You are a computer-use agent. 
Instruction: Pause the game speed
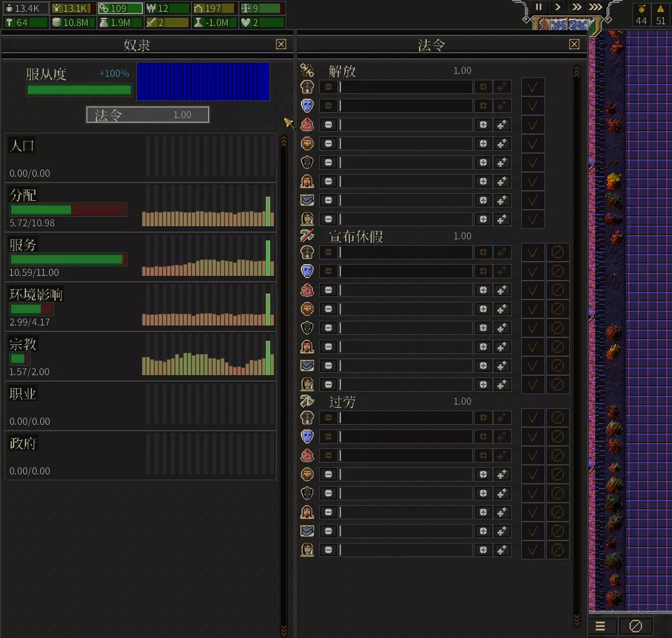[538, 7]
